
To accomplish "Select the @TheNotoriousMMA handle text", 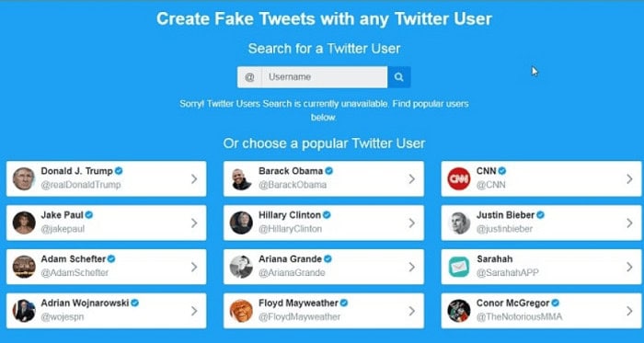I will coord(519,317).
